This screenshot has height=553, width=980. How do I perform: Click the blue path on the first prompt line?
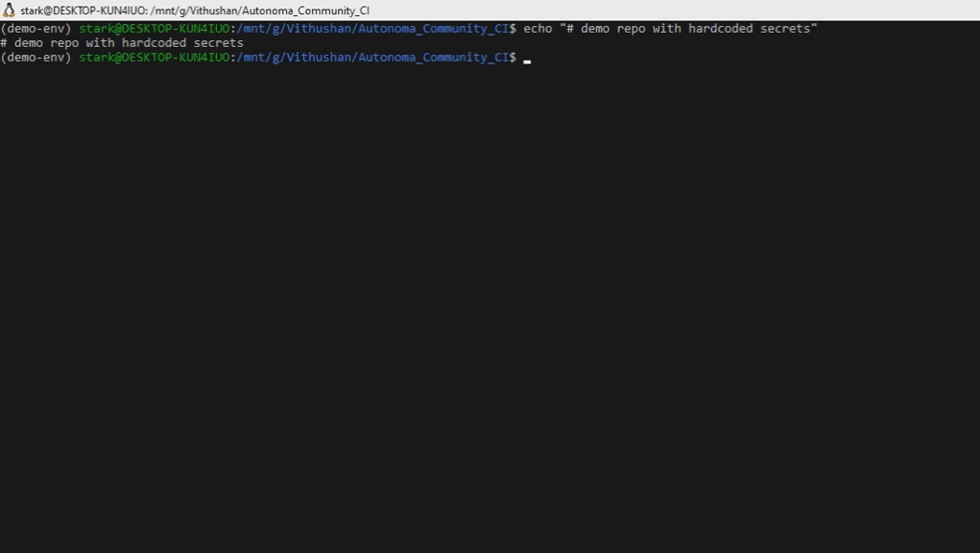pos(372,28)
